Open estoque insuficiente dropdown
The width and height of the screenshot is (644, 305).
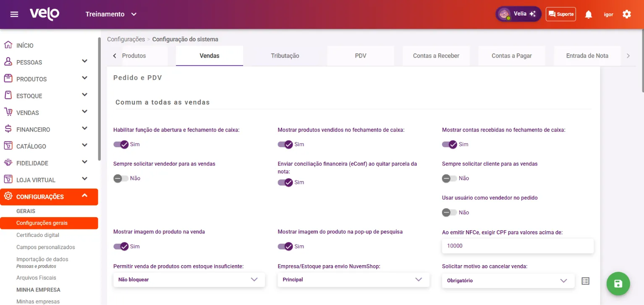(189, 280)
